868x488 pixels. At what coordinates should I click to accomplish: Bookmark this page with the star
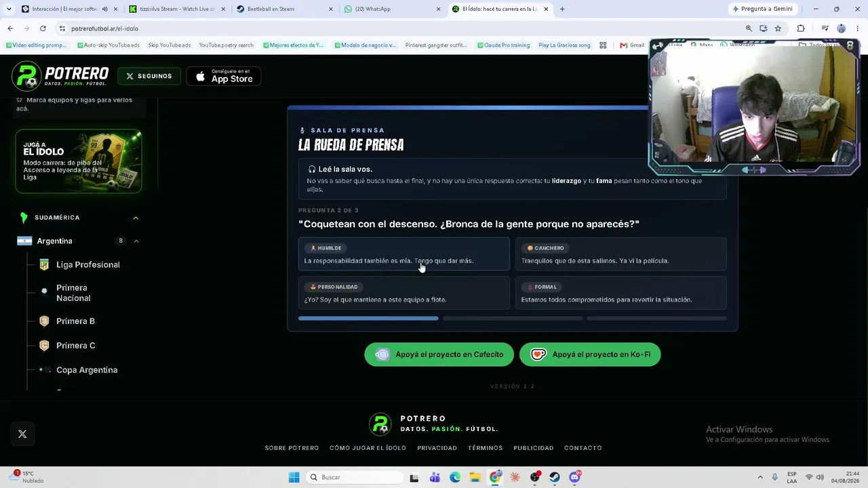click(778, 28)
